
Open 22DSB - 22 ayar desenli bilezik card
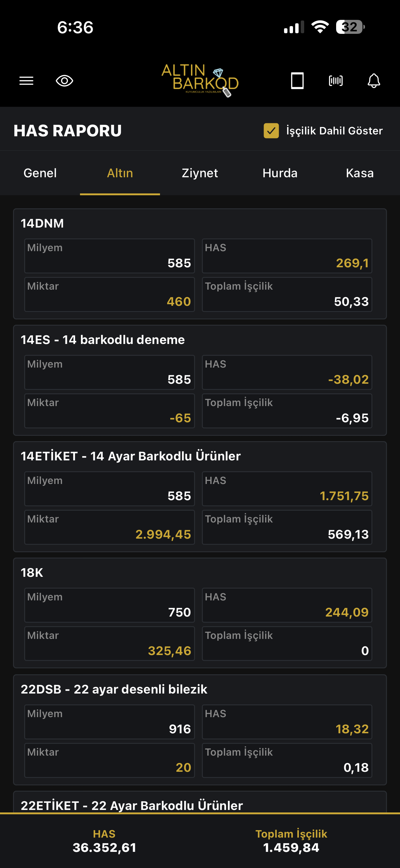tap(200, 730)
